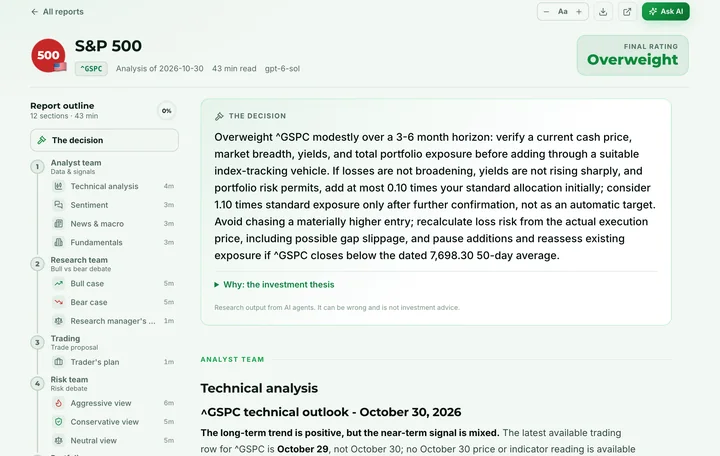The image size is (720, 456).
Task: Click the Bear case trending-down icon
Action: coord(58,302)
